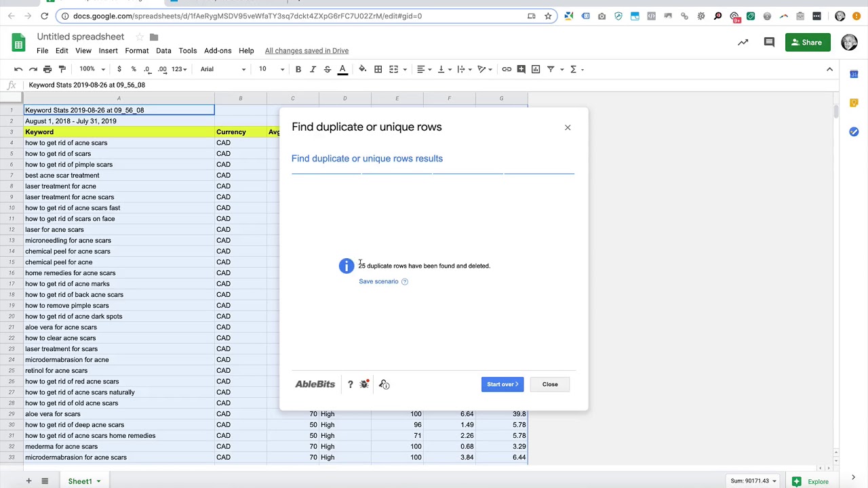Click Save scenario help tooltip icon
The image size is (868, 488).
click(x=405, y=281)
